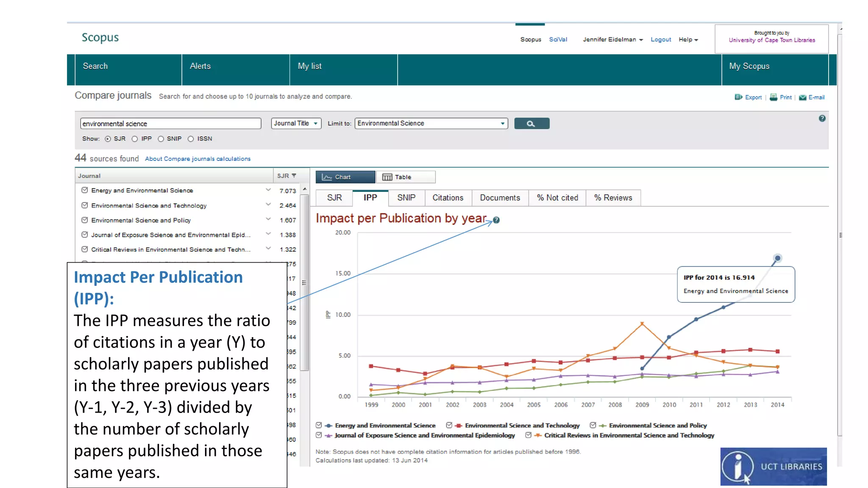Viewport: 868px width, 488px height.
Task: Switch to the Citations tab
Action: pos(448,198)
